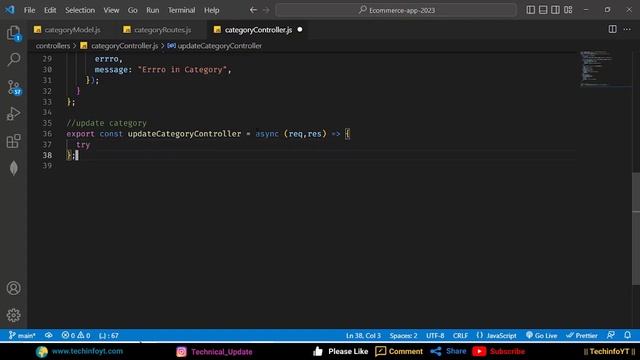This screenshot has height=360, width=640.
Task: Open the Edit menu
Action: pyautogui.click(x=50, y=10)
